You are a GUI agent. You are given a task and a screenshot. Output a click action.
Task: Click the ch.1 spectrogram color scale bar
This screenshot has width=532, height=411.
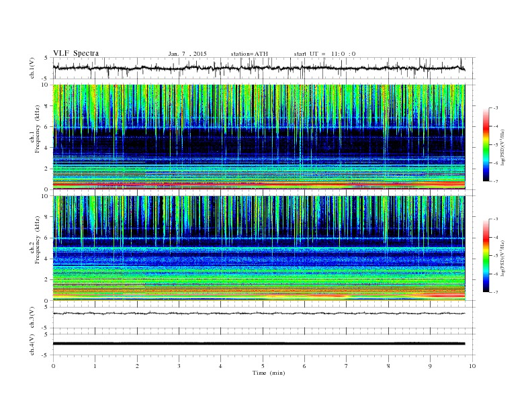coord(486,144)
